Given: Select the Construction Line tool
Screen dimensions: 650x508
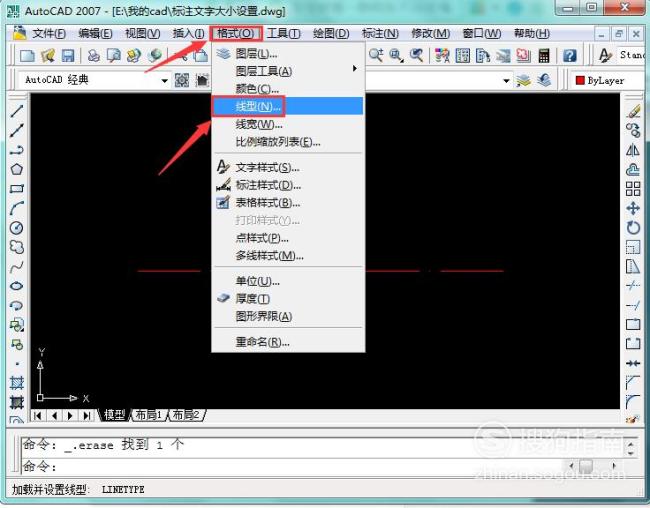Looking at the screenshot, I should click(x=17, y=130).
